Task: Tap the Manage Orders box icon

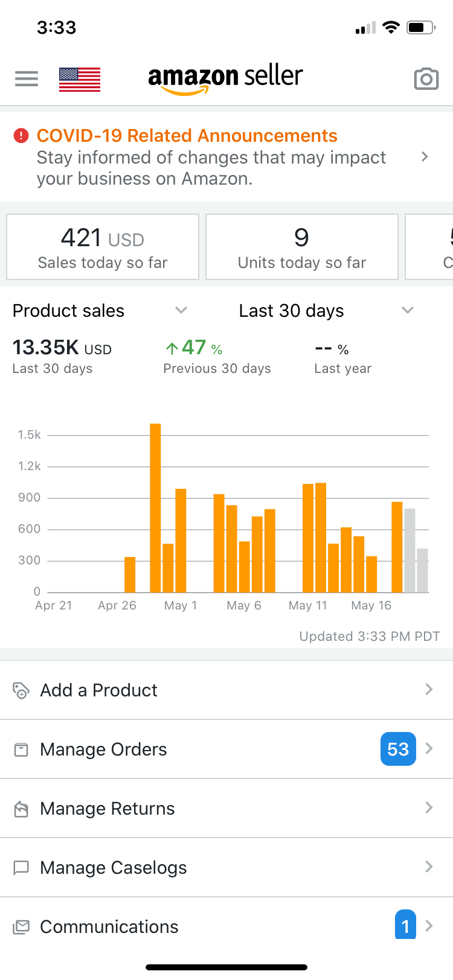Action: [x=21, y=749]
